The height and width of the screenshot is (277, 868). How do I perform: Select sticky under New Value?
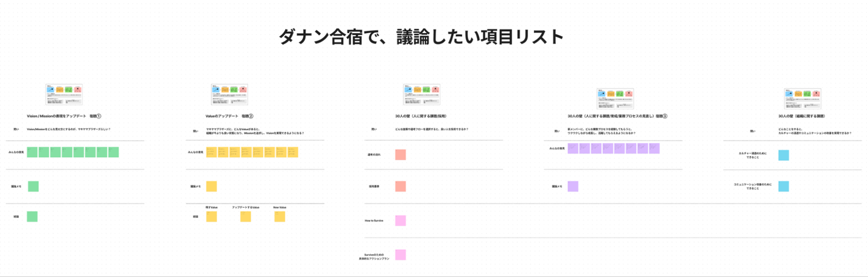[x=280, y=216]
